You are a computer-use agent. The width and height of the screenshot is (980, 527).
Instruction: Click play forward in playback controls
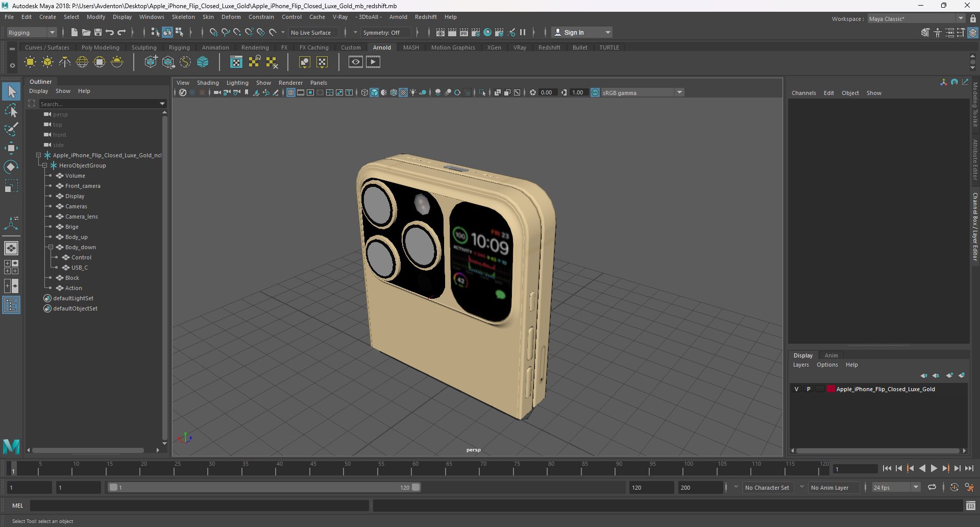point(934,468)
